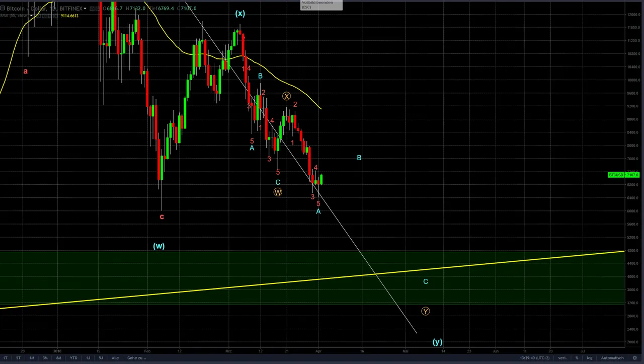Viewport: 644px width, 364px height.
Task: Expand the EMA legend dropdown arrow
Action: click(31, 16)
